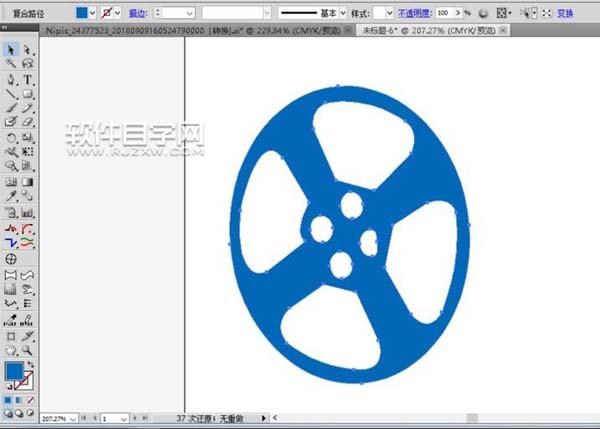This screenshot has width=600, height=429.
Task: Select the Rectangle shape tool
Action: coord(27,94)
